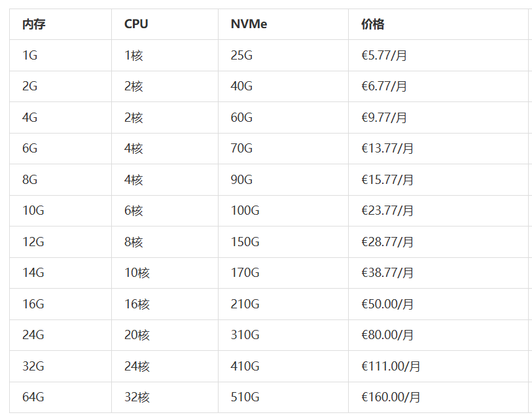The height and width of the screenshot is (417, 532).
Task: Click the 24G memory cell
Action: [x=33, y=335]
